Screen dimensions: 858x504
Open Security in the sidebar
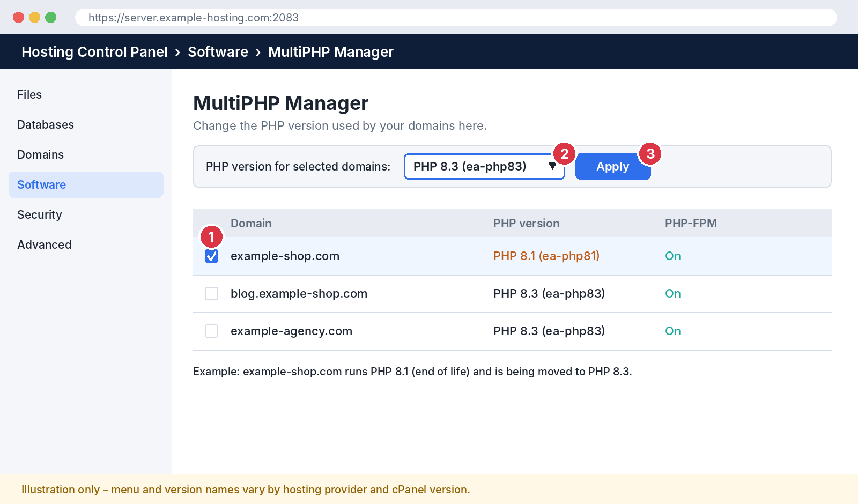tap(86, 214)
